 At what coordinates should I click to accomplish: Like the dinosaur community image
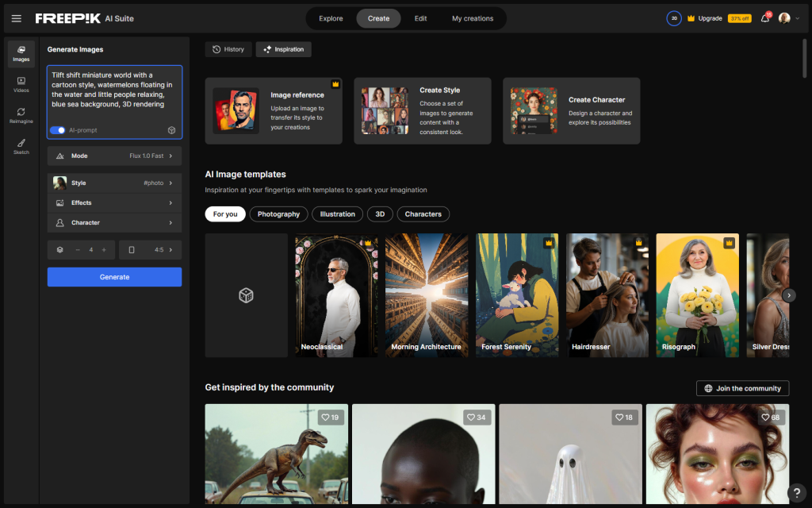[329, 417]
